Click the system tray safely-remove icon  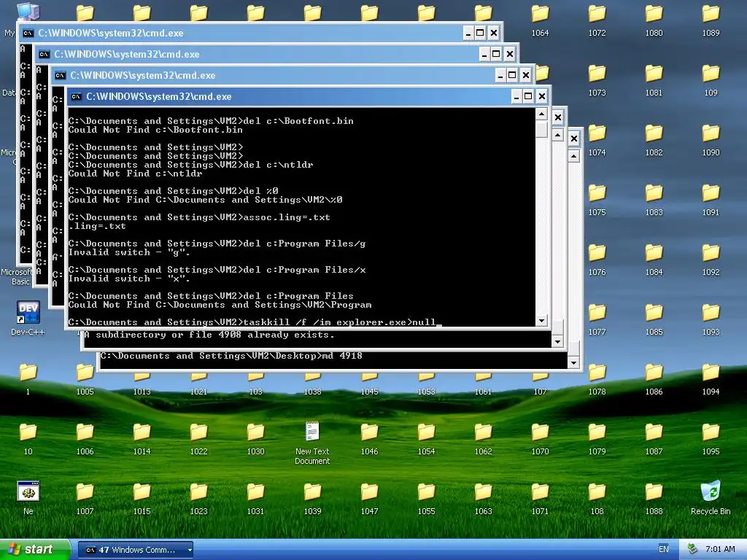(x=693, y=550)
